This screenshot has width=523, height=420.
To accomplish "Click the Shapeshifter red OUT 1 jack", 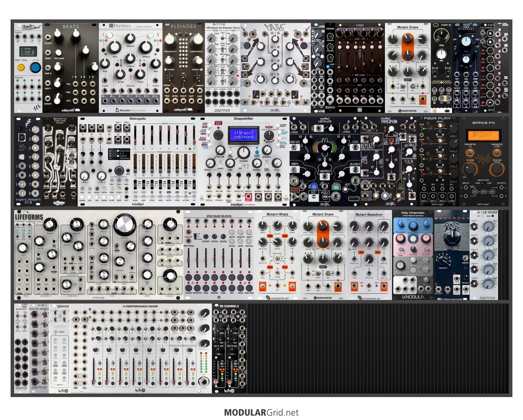I will pyautogui.click(x=249, y=196).
